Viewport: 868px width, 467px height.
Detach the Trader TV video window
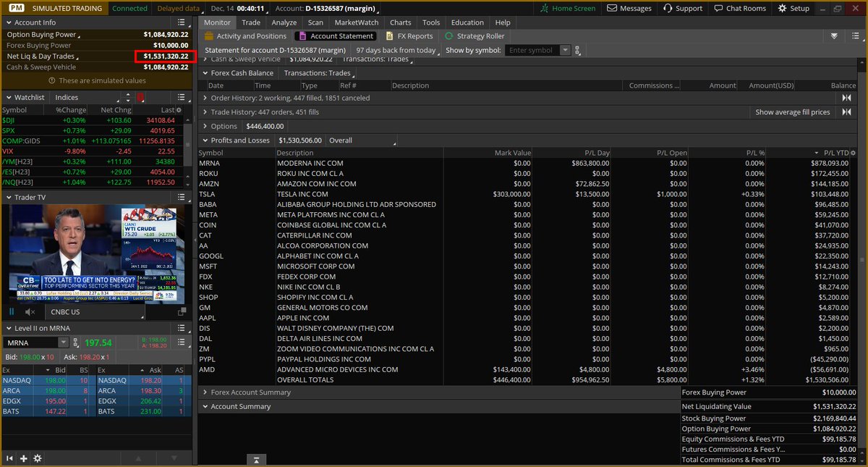coord(181,312)
